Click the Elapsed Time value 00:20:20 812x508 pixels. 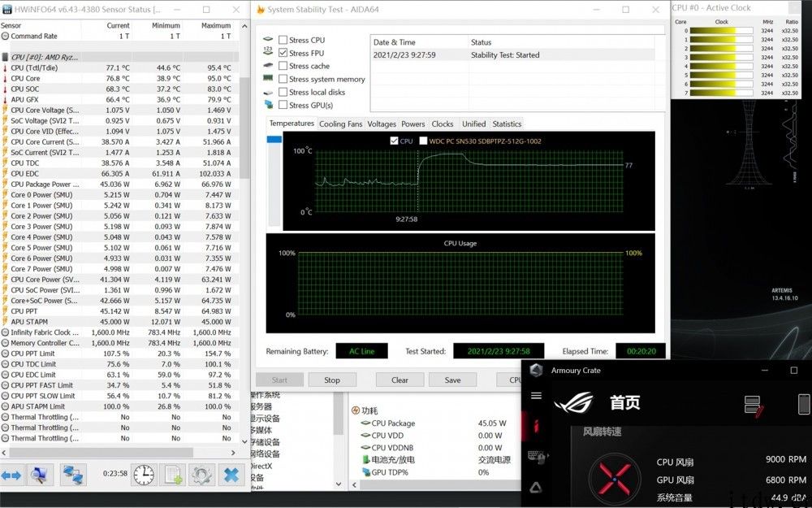click(641, 351)
